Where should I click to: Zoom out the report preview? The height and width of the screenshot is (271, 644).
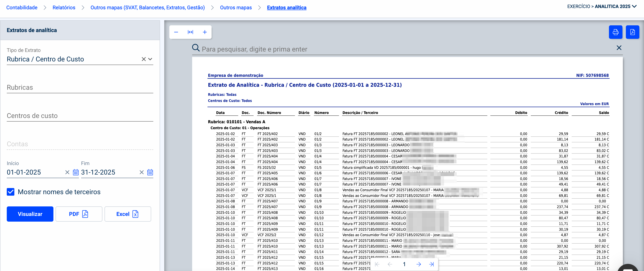coord(176,32)
